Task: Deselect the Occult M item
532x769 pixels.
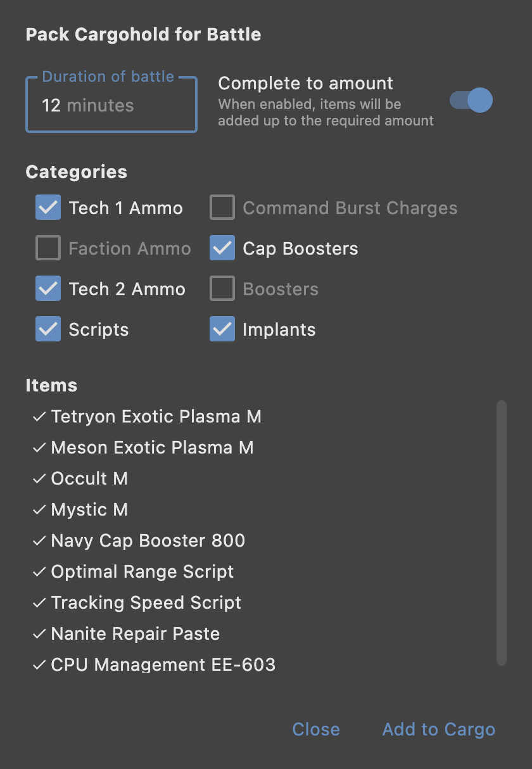Action: click(80, 479)
